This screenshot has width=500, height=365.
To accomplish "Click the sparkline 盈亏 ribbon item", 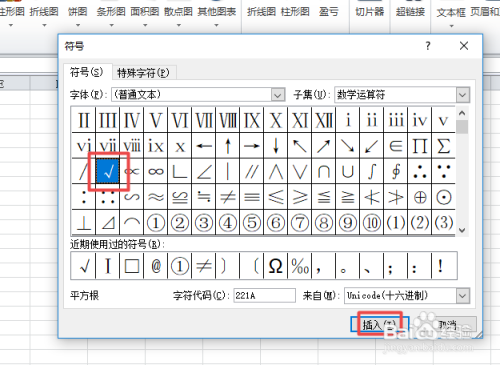I will click(328, 12).
